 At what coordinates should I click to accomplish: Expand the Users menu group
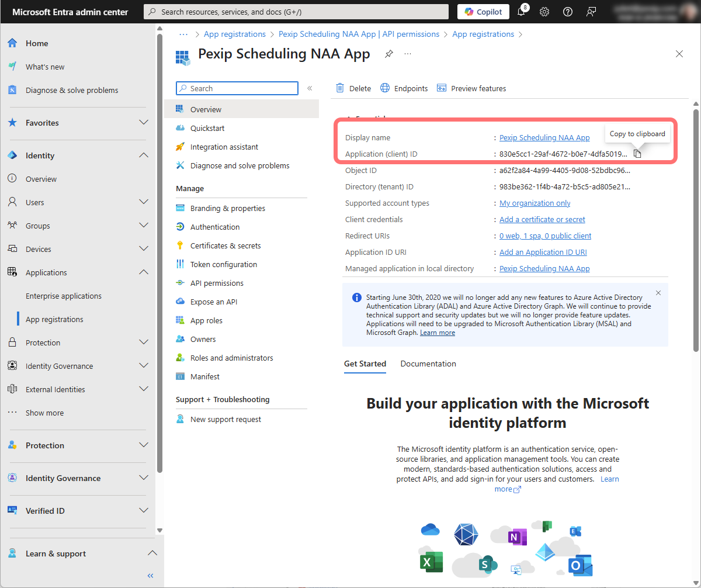coord(144,202)
